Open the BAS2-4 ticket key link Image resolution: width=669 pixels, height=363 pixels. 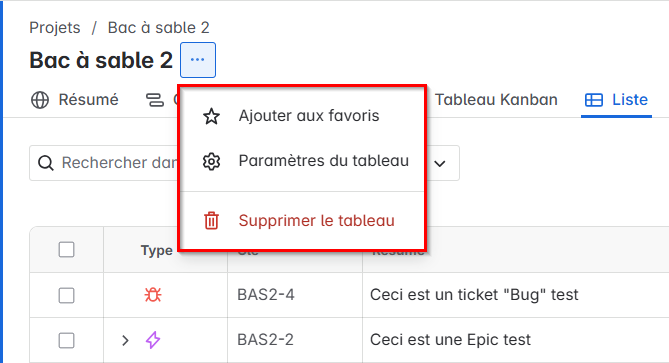pos(266,295)
